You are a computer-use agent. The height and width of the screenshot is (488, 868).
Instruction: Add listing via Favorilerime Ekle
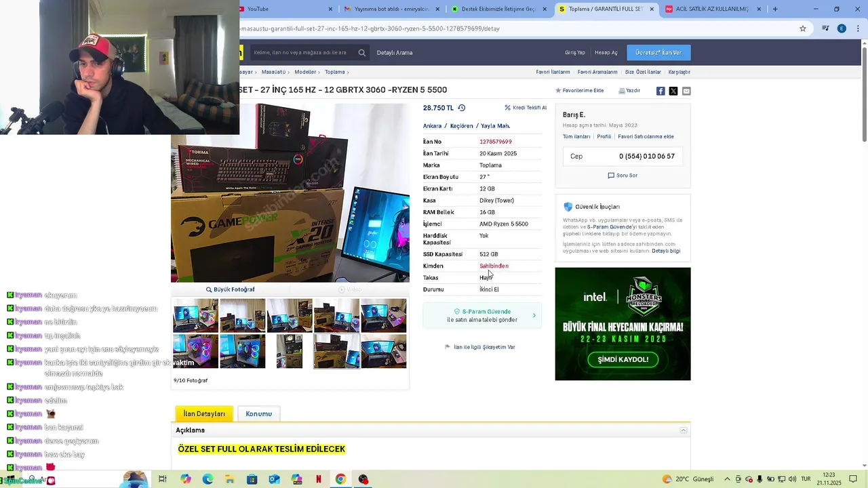[580, 90]
